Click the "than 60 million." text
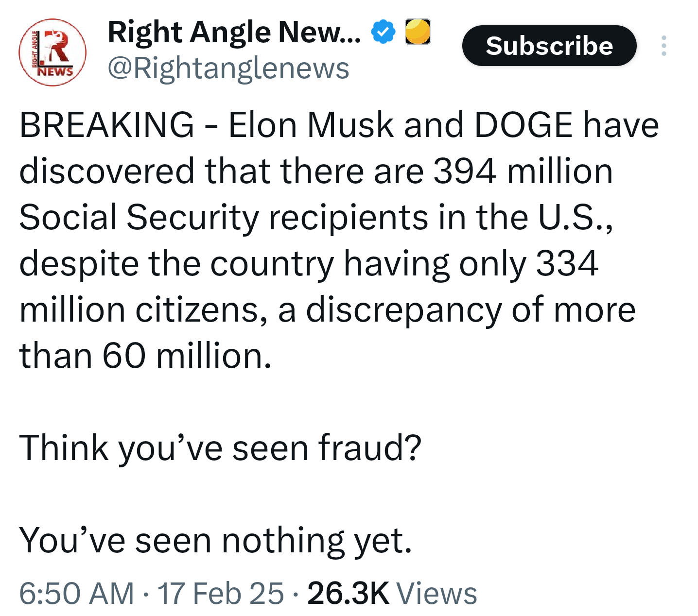Screen dimensions: 698x616 click(145, 355)
